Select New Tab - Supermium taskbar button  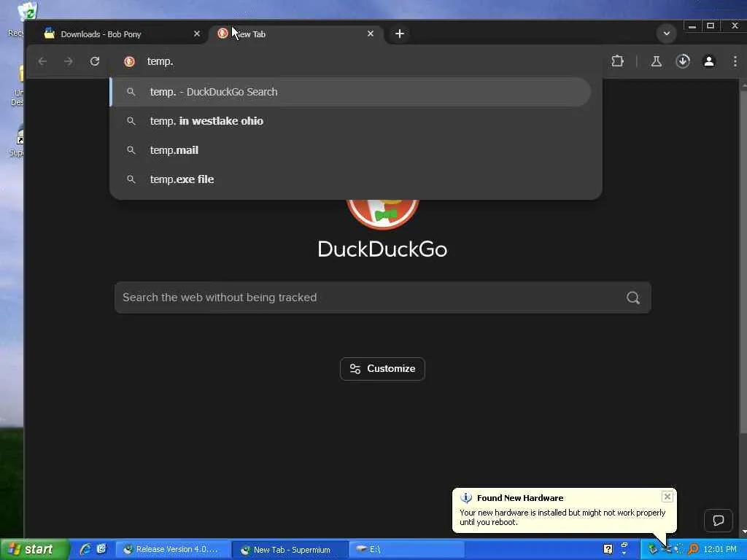point(290,550)
